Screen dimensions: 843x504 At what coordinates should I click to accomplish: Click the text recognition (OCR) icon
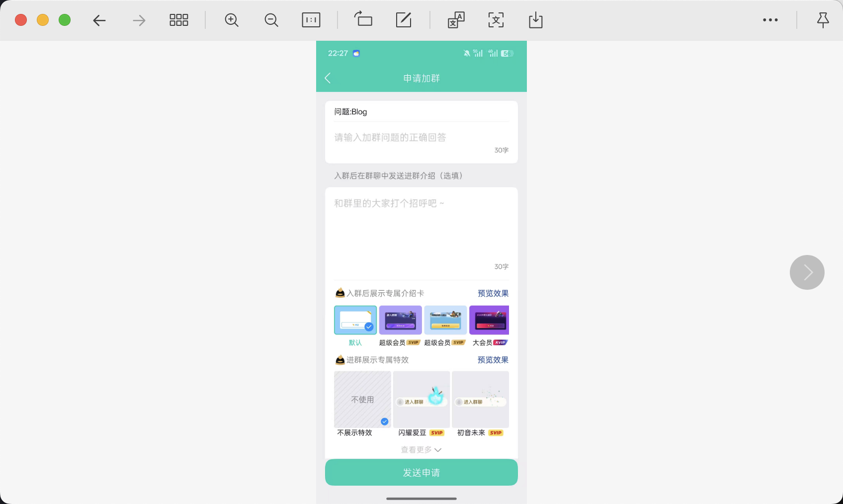pos(496,20)
